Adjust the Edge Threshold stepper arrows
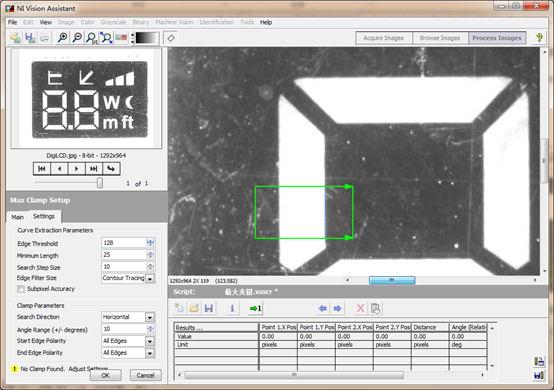 150,242
